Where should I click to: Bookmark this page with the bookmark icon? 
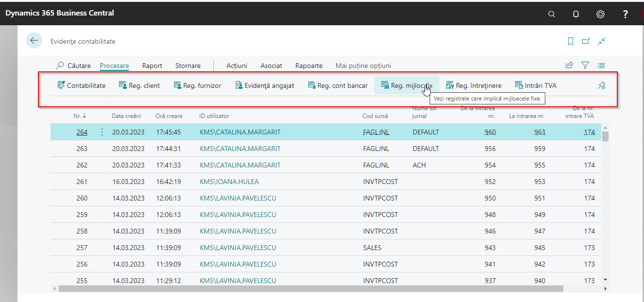pos(571,41)
